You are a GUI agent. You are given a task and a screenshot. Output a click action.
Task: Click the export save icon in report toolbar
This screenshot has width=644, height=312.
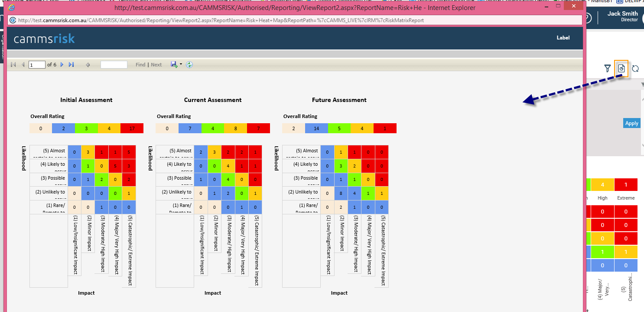(174, 64)
